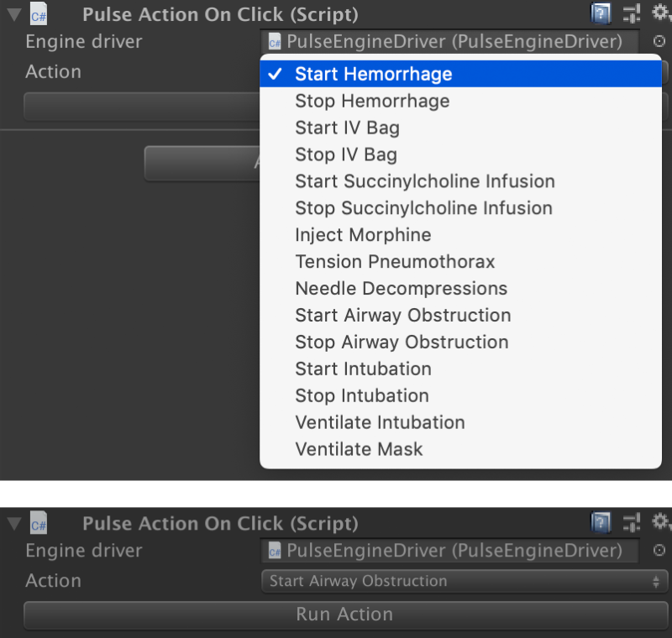Click object picker circle beside lower Engine driver
Screen dimensions: 672x638
[x=659, y=551]
